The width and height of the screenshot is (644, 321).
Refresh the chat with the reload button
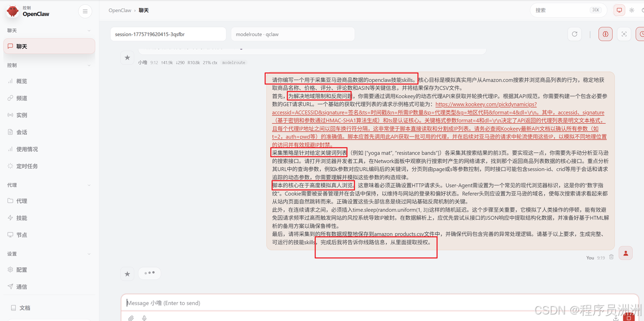pyautogui.click(x=575, y=34)
